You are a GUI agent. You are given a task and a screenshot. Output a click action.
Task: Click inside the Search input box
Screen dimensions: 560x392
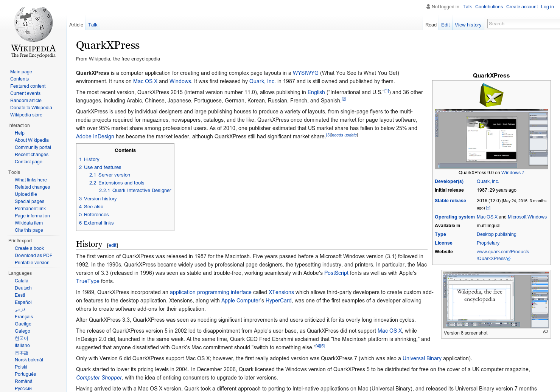523,23
